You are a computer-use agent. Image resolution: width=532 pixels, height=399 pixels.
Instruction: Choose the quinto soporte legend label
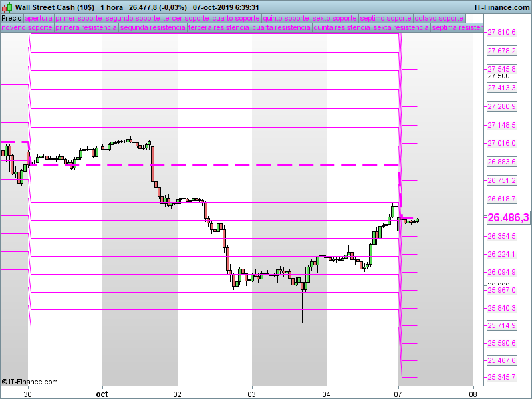286,18
